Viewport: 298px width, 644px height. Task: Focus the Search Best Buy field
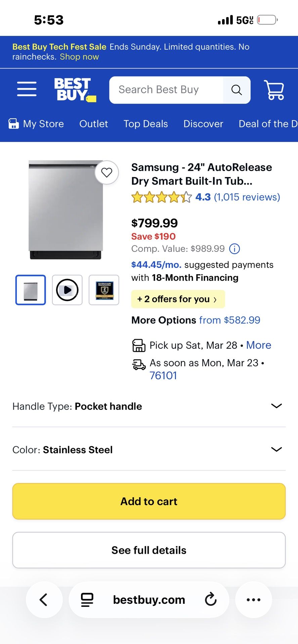pos(166,90)
